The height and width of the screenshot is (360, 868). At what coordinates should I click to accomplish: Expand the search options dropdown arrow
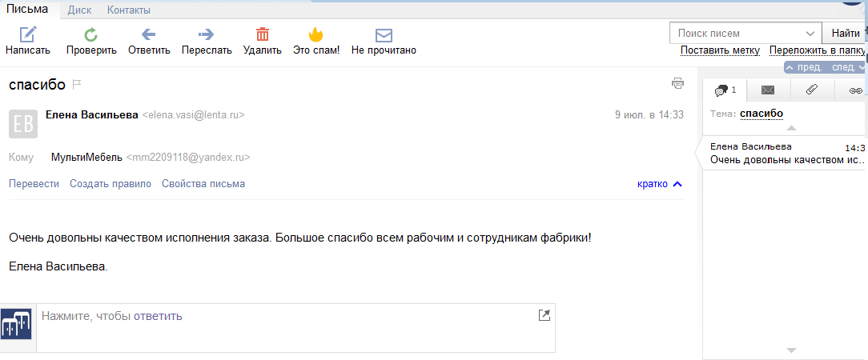tap(810, 34)
